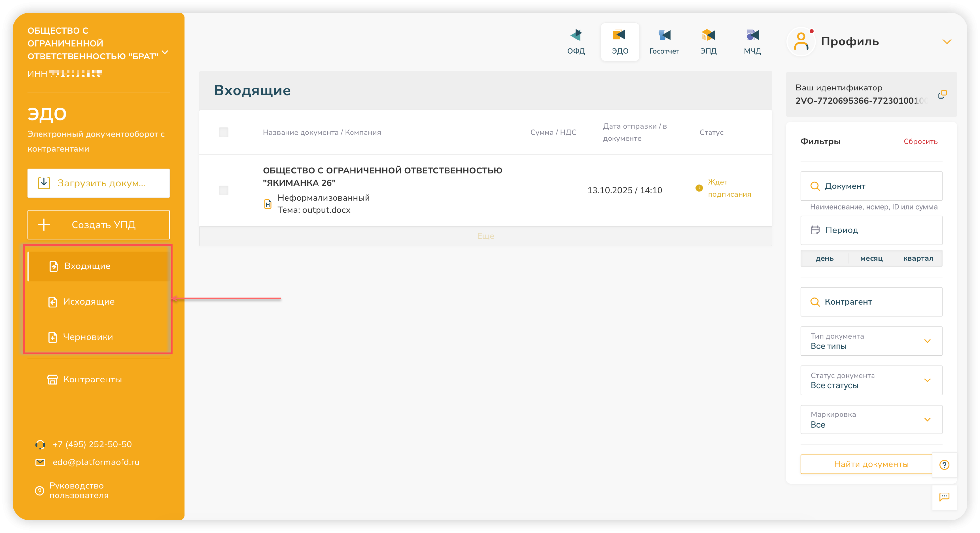Copy your identifier with copy icon
The height and width of the screenshot is (533, 980).
pos(942,94)
